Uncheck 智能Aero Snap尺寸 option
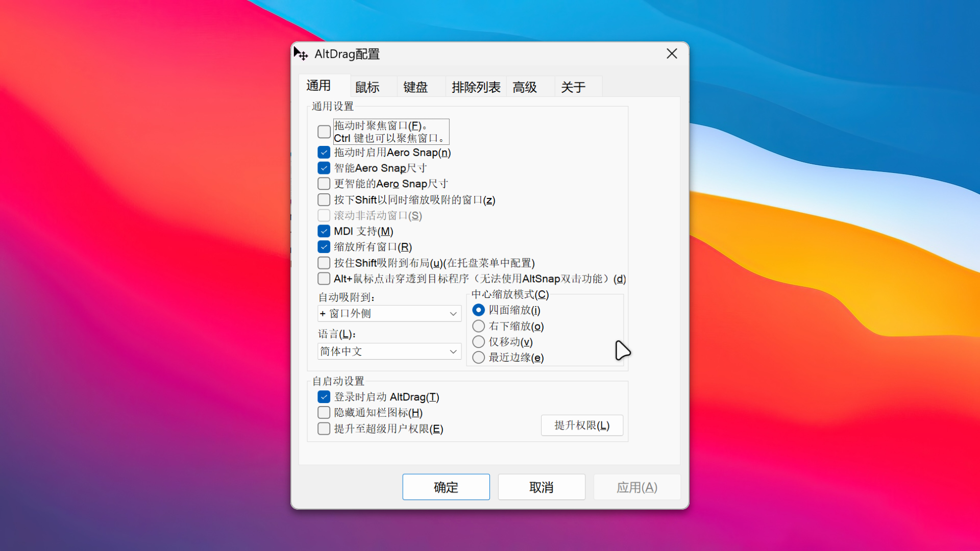The width and height of the screenshot is (980, 551). point(324,168)
